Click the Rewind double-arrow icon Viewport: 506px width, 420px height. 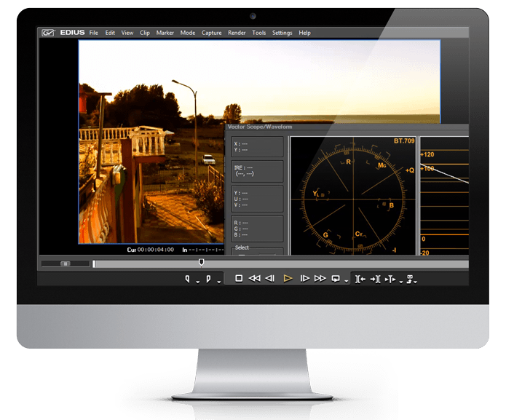pyautogui.click(x=254, y=278)
